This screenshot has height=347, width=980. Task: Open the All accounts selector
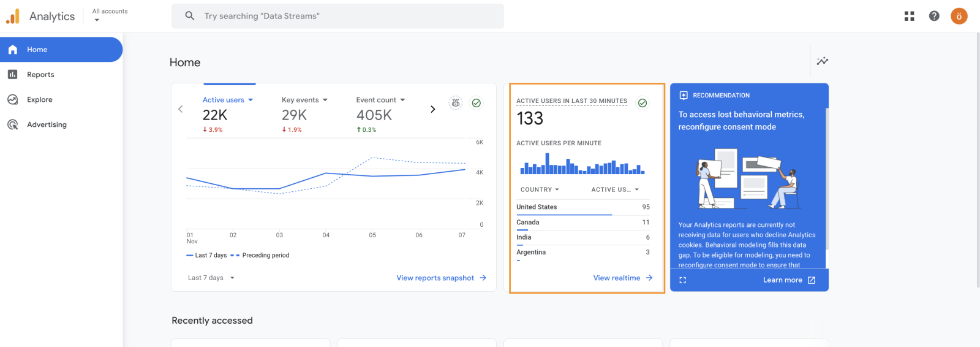110,15
